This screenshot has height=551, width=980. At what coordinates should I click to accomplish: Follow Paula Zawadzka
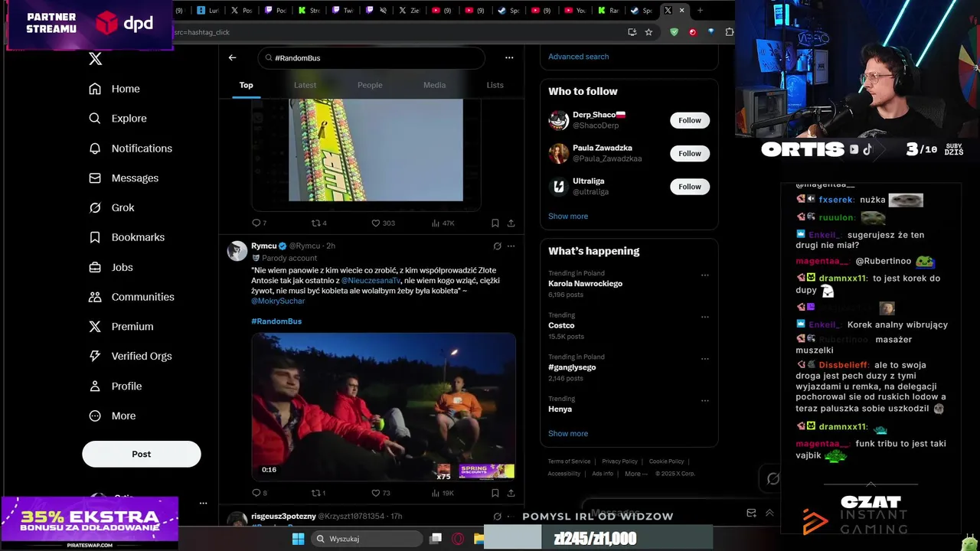(x=689, y=153)
